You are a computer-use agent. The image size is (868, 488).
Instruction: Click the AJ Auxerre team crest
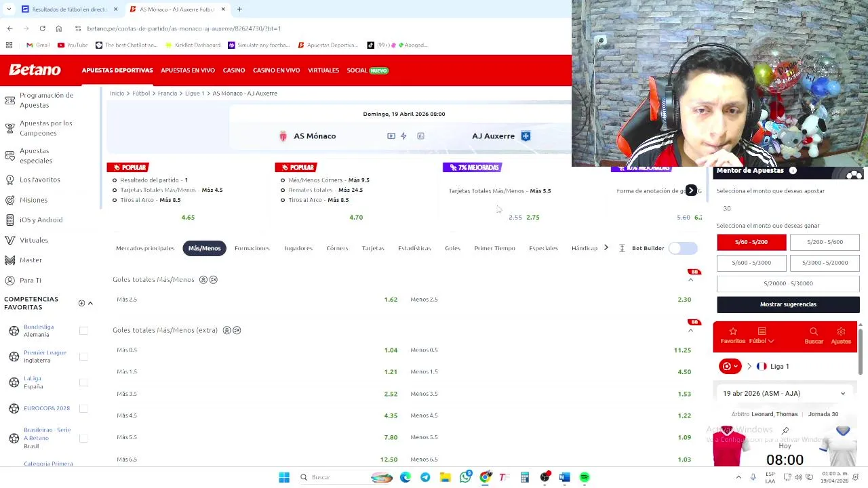[526, 136]
